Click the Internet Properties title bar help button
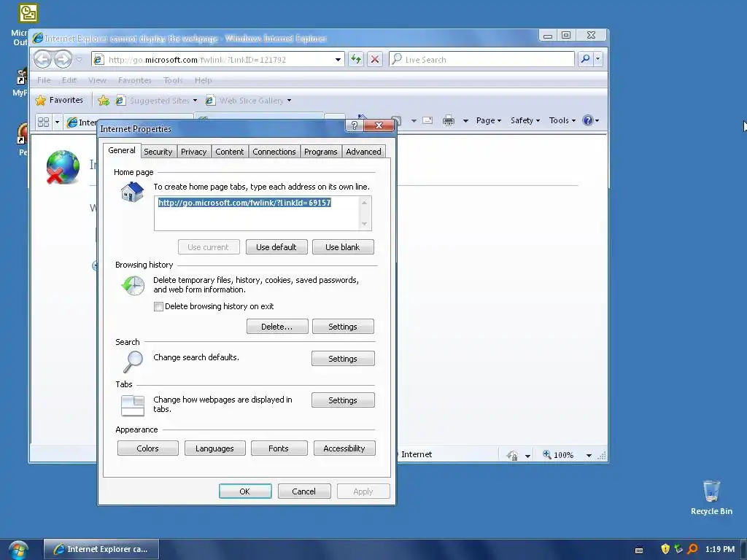Image resolution: width=747 pixels, height=560 pixels. click(x=354, y=125)
